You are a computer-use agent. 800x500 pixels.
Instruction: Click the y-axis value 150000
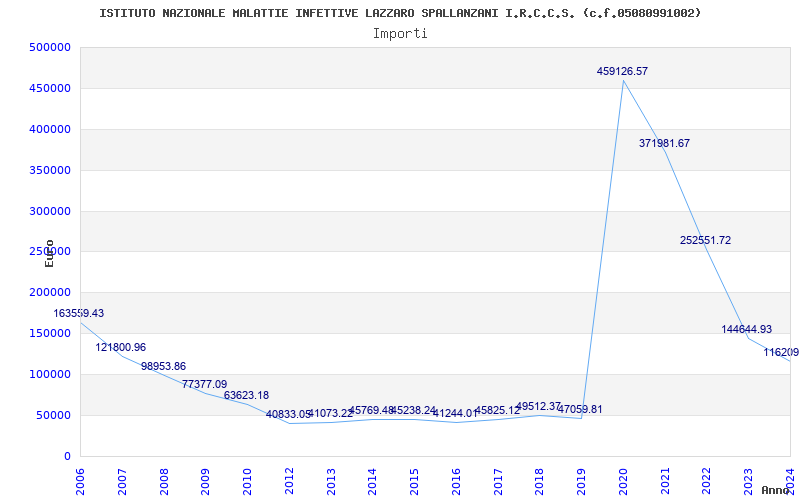pos(50,333)
